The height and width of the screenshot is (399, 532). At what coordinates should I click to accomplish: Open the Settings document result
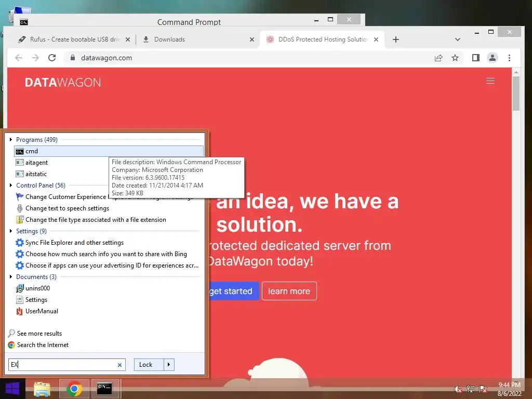tap(32, 300)
